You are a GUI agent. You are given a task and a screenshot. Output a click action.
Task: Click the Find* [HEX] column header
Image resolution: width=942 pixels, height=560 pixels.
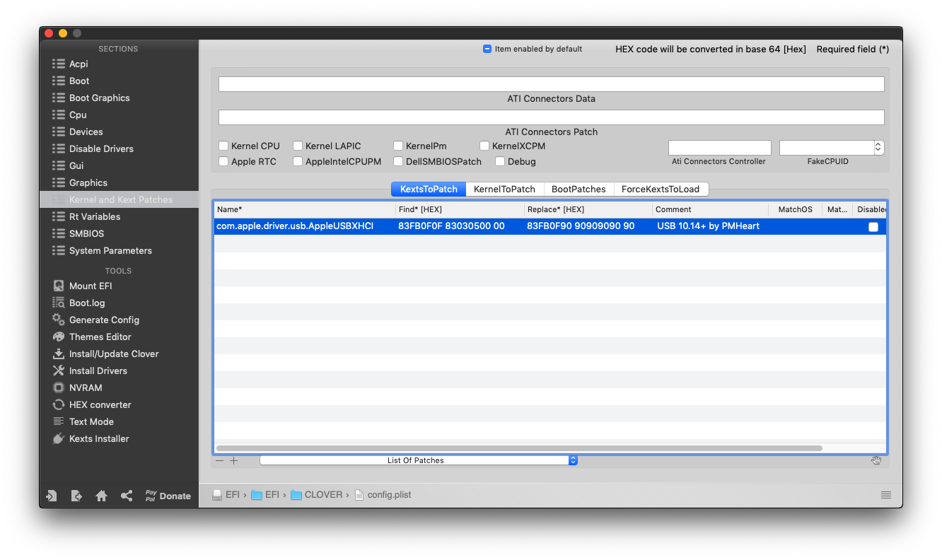(460, 209)
